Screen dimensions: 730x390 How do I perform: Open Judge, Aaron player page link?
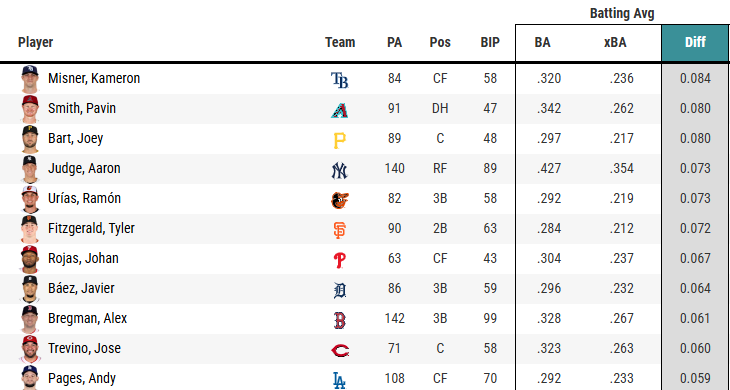tap(84, 168)
